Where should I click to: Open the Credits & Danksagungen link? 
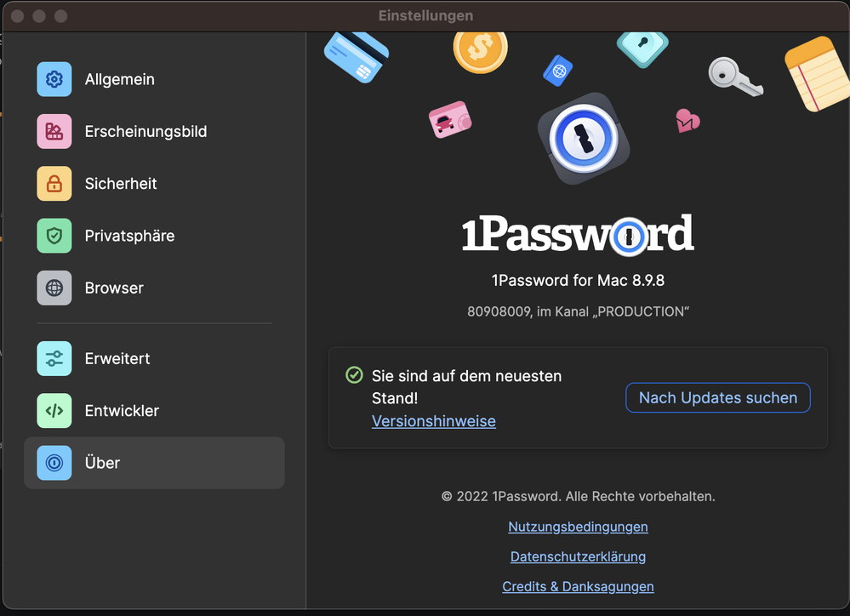pos(578,586)
